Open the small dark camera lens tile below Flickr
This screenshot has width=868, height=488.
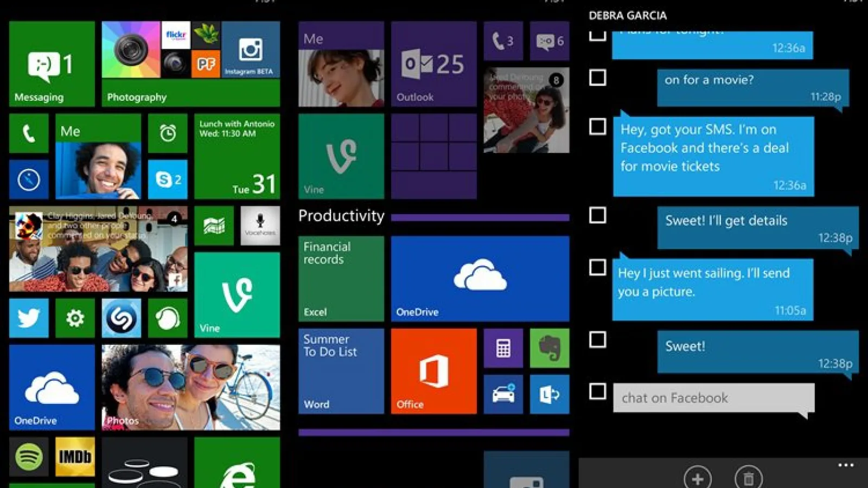(176, 65)
